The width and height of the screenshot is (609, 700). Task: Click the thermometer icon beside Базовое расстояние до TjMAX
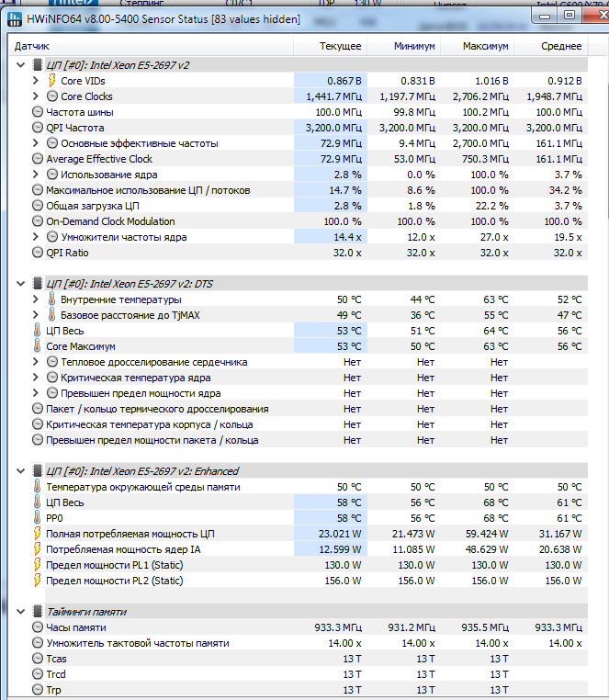click(51, 315)
